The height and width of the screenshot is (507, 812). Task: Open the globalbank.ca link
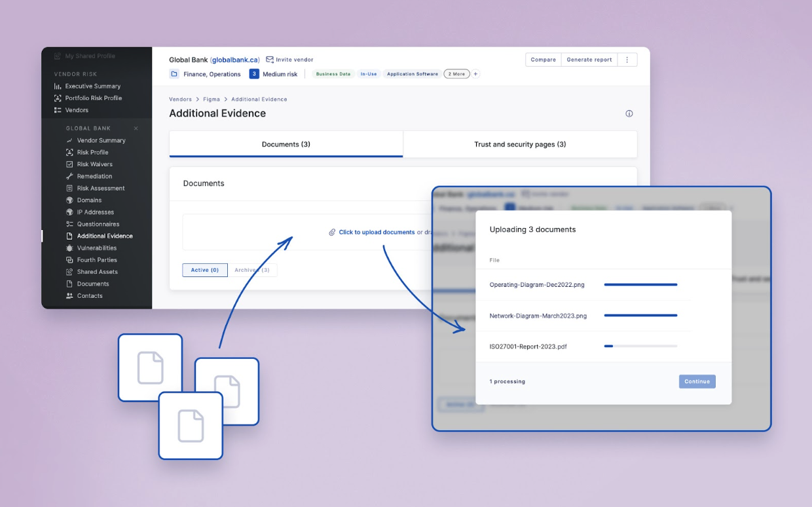point(236,59)
